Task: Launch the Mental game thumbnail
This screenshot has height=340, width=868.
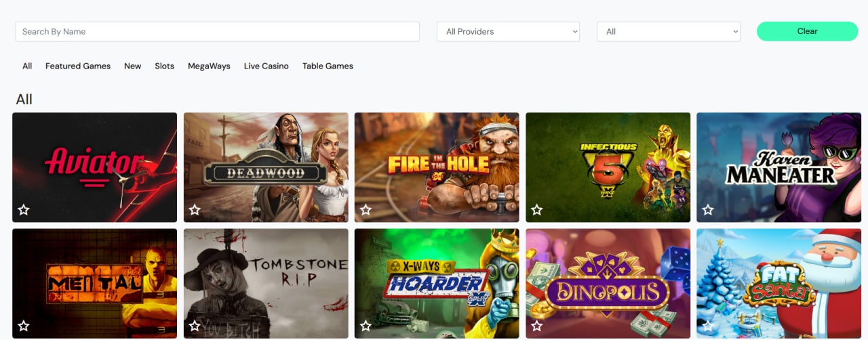Action: pyautogui.click(x=94, y=283)
